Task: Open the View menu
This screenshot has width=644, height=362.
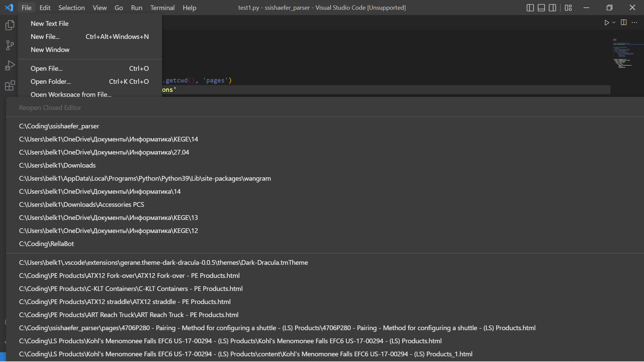Action: pyautogui.click(x=100, y=8)
